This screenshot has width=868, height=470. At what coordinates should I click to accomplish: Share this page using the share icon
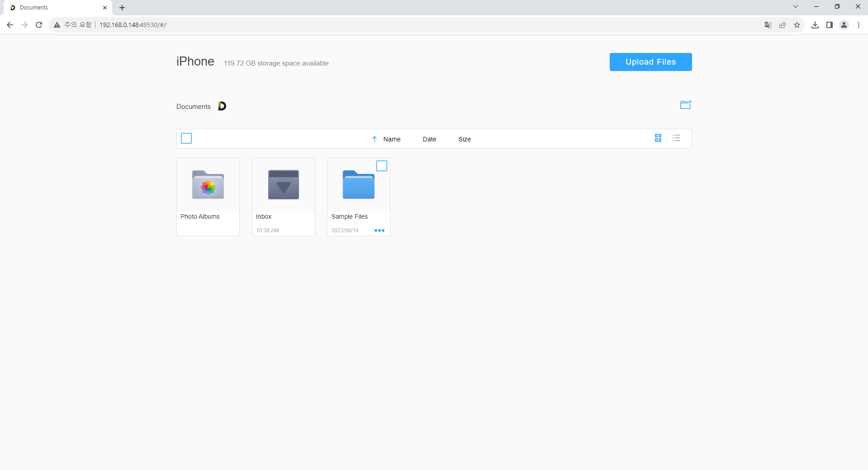click(x=783, y=25)
